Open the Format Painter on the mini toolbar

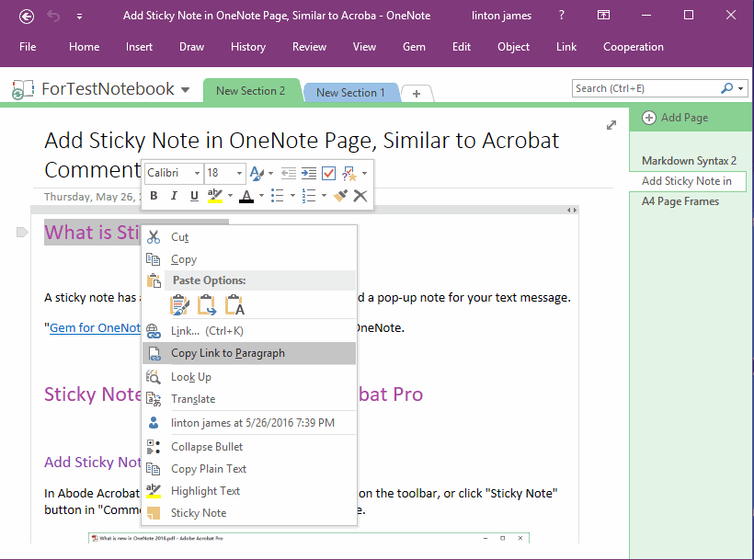[339, 195]
